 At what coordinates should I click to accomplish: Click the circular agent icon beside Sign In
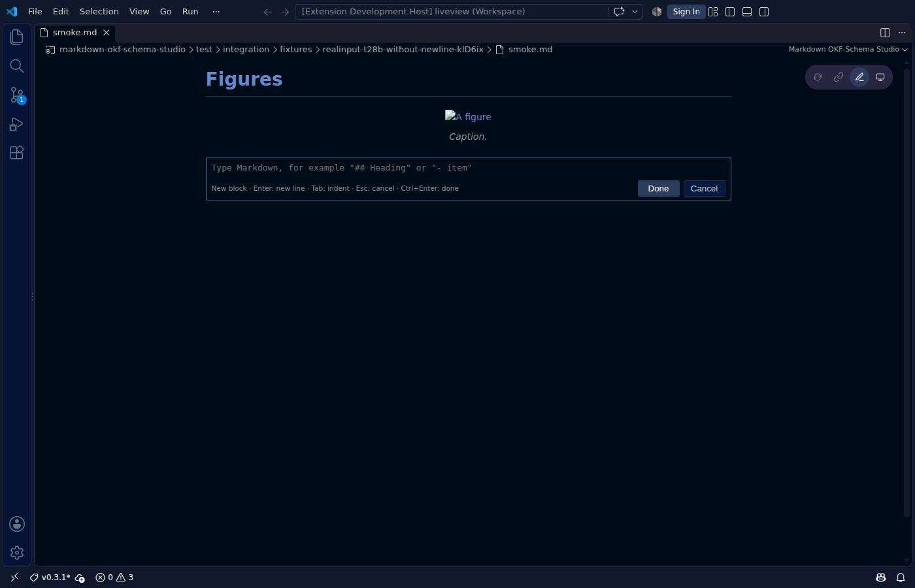pos(657,12)
